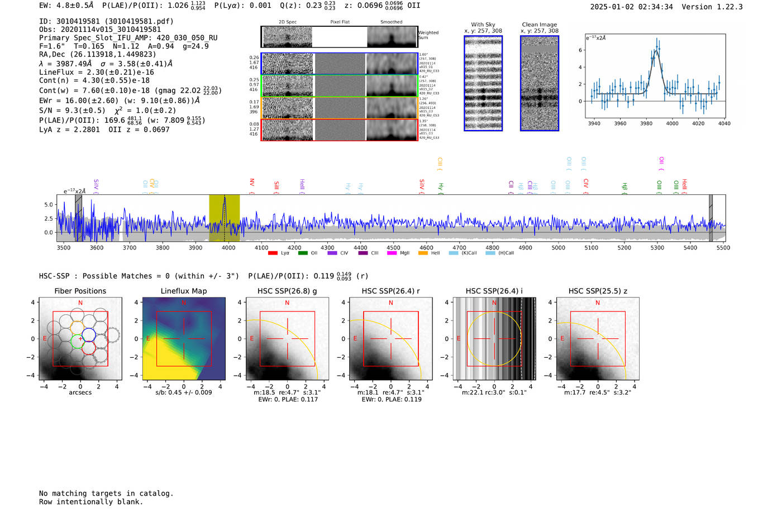Click the magenta MgII legend swatch
Screen dimensions: 782x532
[x=393, y=253]
